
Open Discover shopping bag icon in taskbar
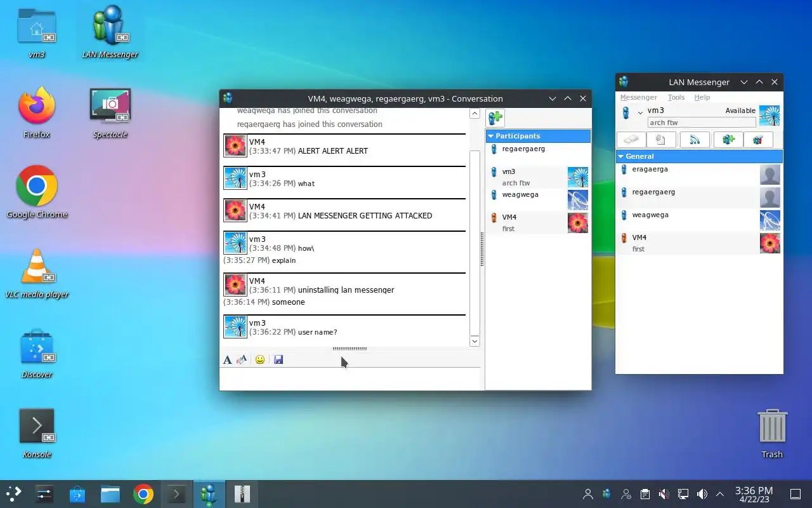[77, 494]
